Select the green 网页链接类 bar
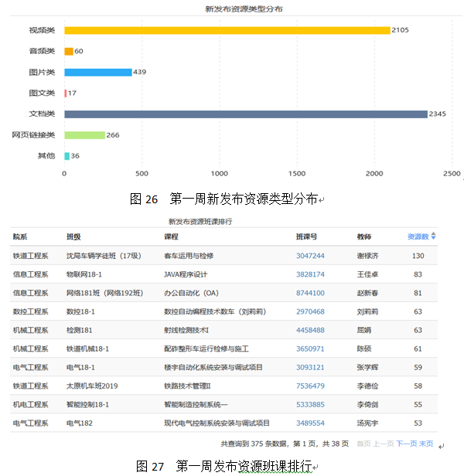The height and width of the screenshot is (476, 464). pos(84,134)
